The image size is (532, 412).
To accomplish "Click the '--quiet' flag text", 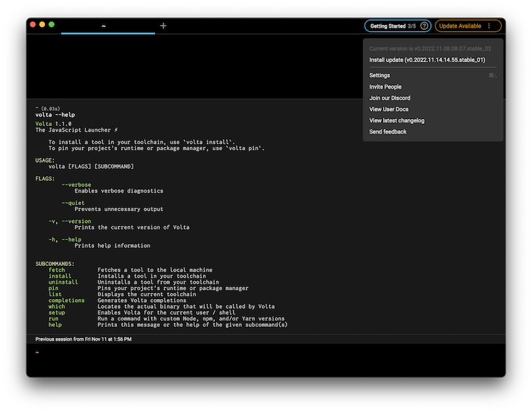I will click(73, 203).
